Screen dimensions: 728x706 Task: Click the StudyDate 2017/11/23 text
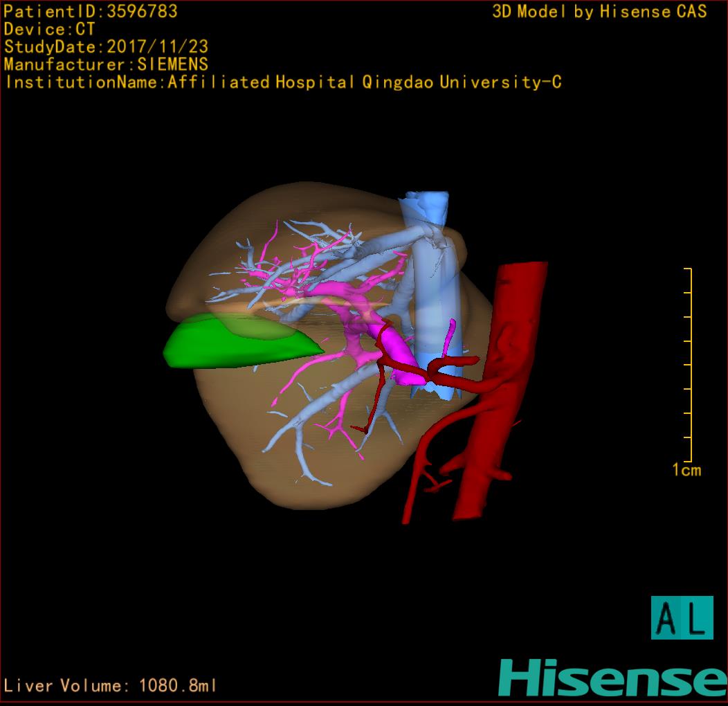click(107, 48)
